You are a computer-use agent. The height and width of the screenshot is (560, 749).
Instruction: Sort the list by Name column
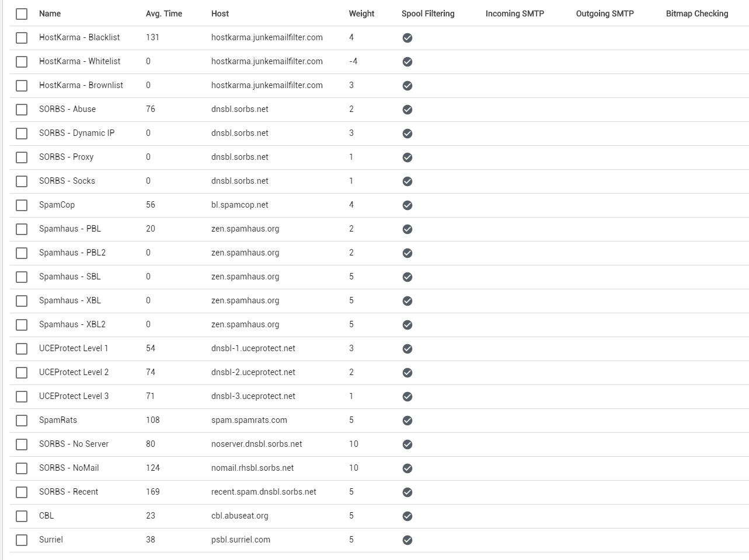click(x=50, y=13)
